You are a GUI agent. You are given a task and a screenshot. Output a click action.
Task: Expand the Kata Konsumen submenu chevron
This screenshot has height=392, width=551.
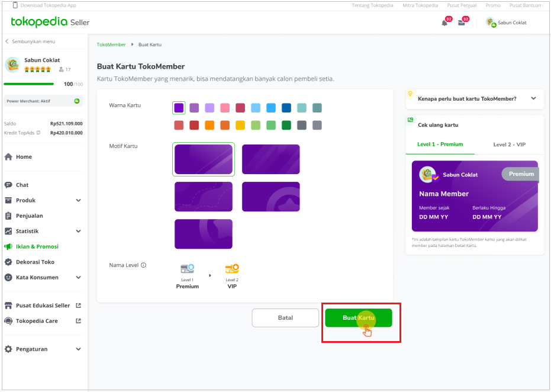(x=78, y=277)
